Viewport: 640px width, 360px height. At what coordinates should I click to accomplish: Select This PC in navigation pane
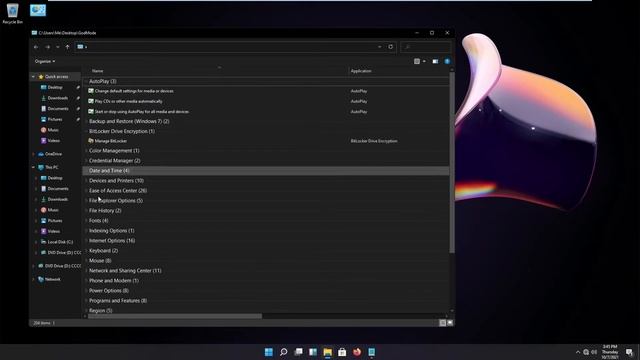click(51, 167)
